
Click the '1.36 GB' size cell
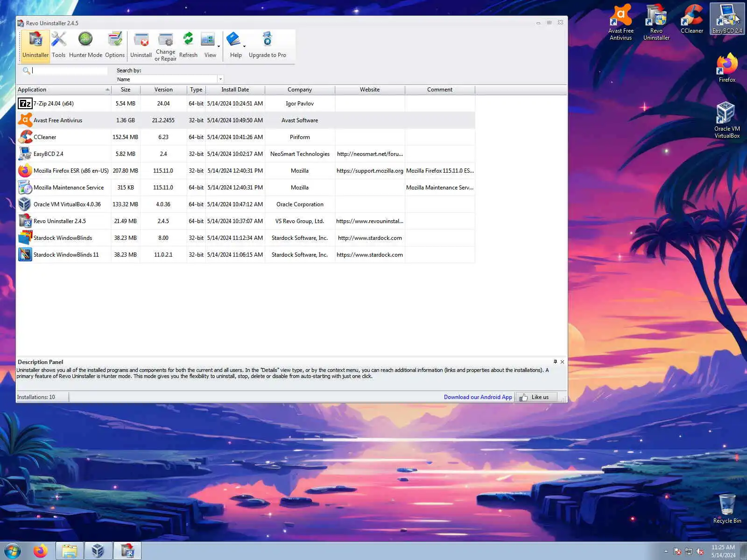tap(126, 120)
